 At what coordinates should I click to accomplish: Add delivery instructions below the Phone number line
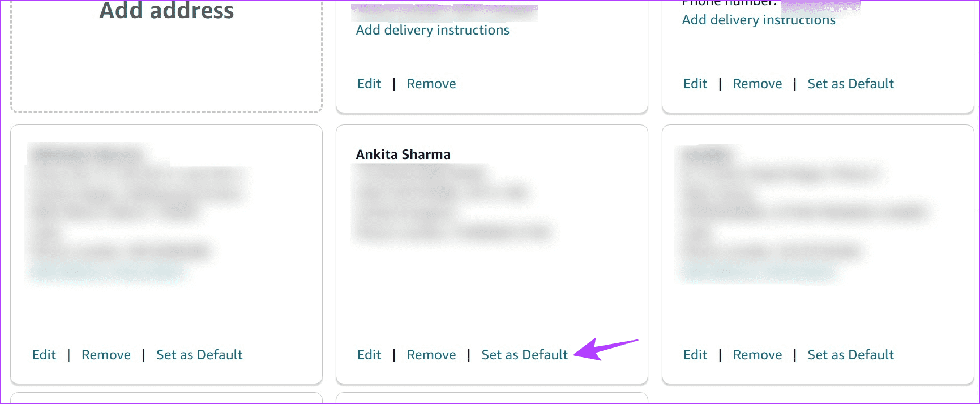(x=759, y=20)
